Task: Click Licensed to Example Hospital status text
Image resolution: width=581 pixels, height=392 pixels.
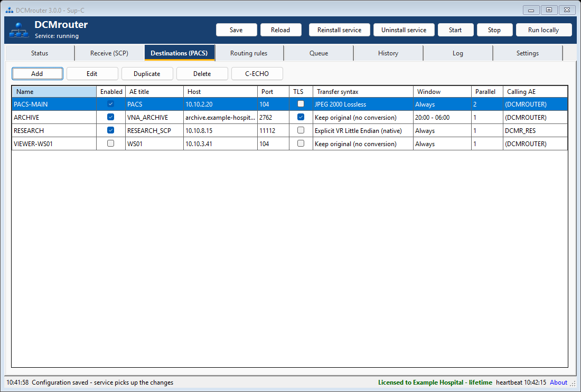Action: click(435, 383)
